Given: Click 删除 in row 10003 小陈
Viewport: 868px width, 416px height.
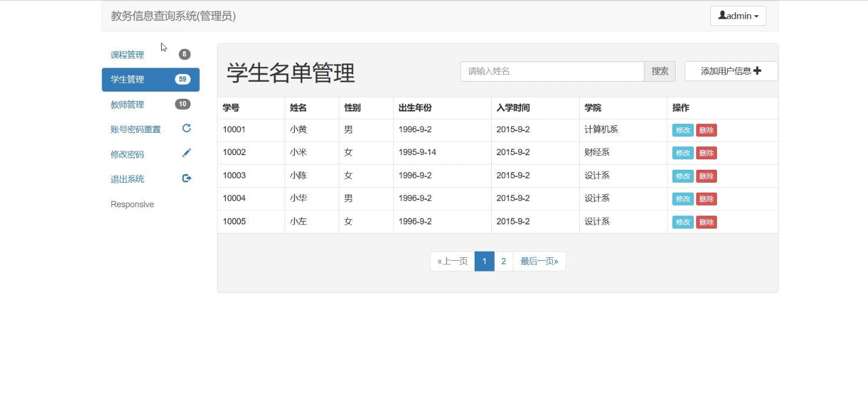Looking at the screenshot, I should point(706,176).
